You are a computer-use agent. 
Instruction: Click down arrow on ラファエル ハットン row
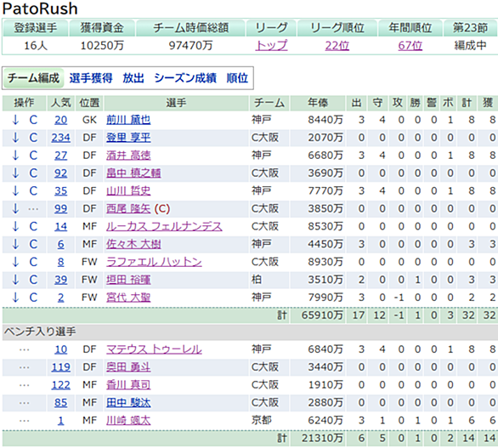(15, 262)
